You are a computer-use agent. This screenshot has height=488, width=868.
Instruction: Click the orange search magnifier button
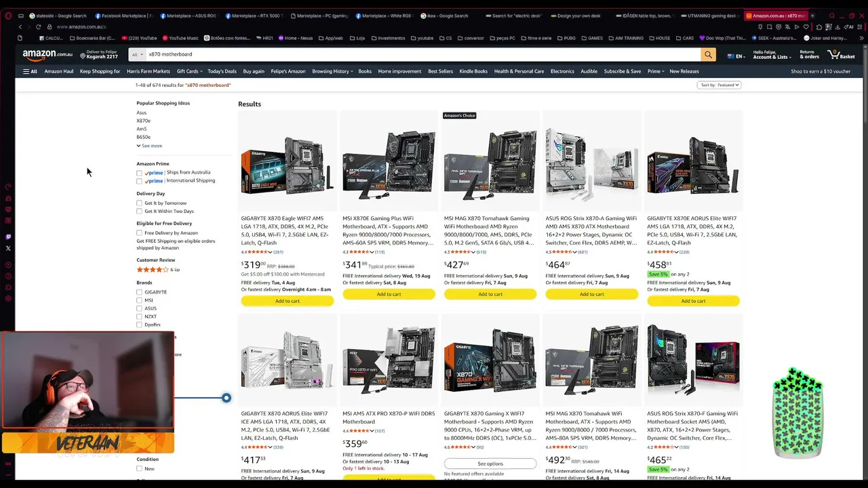[x=708, y=54]
